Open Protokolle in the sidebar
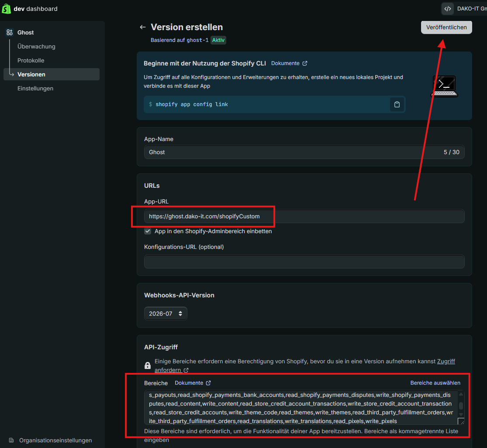The height and width of the screenshot is (448, 487). 31,61
